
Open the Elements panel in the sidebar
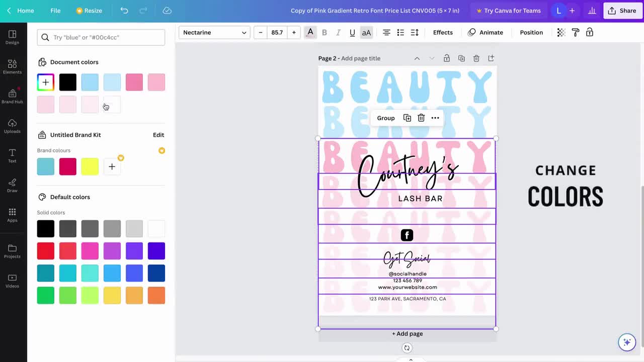[12, 66]
